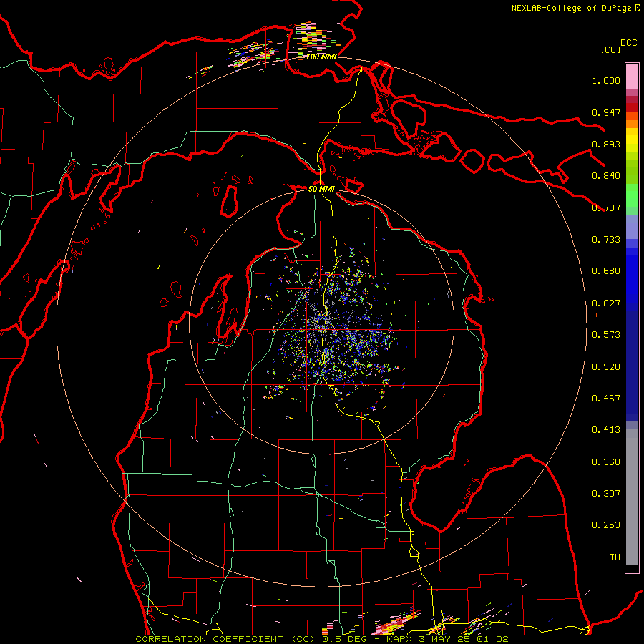The width and height of the screenshot is (644, 644).
Task: Click the DCC label above the color scale
Action: click(x=628, y=43)
